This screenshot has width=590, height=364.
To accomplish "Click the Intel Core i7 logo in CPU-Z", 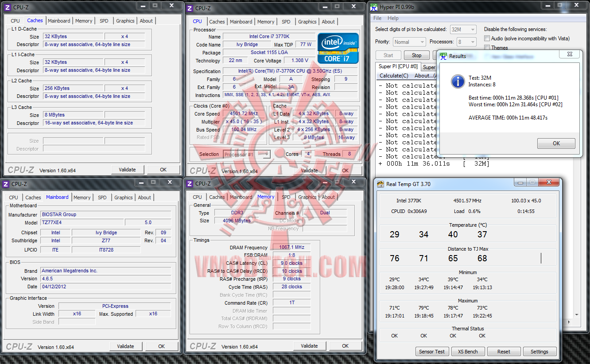I will click(x=338, y=48).
